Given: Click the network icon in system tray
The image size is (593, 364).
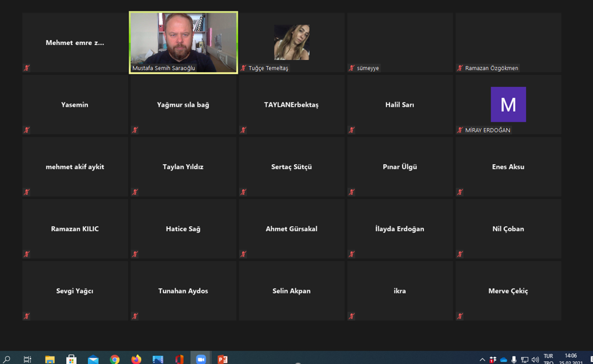Looking at the screenshot, I should point(524,360).
